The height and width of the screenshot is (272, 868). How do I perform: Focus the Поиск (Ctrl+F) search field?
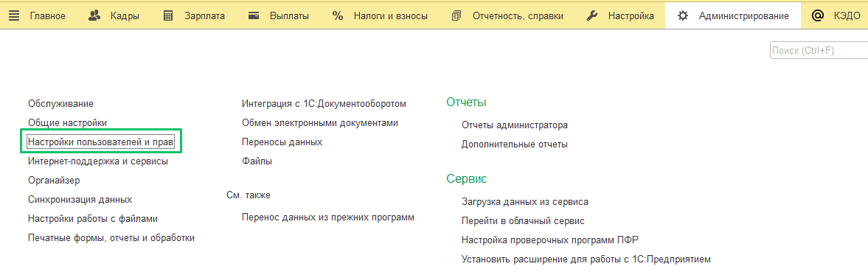tap(819, 50)
